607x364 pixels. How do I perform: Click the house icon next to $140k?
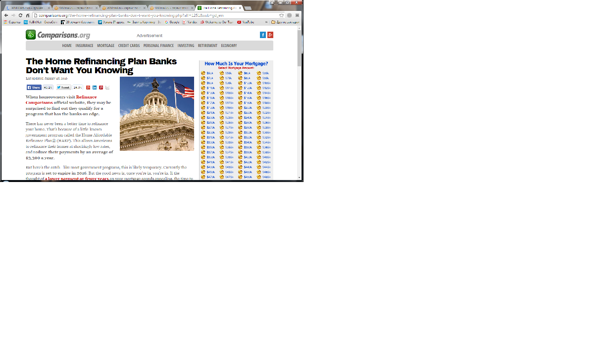[x=240, y=93]
